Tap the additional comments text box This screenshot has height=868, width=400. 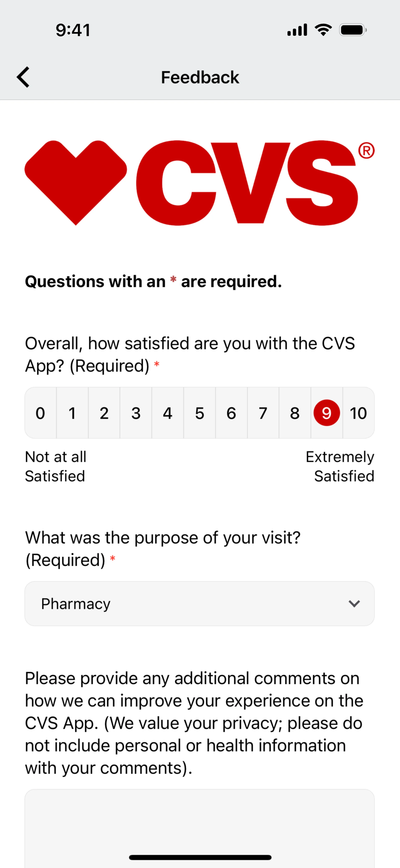[200, 829]
